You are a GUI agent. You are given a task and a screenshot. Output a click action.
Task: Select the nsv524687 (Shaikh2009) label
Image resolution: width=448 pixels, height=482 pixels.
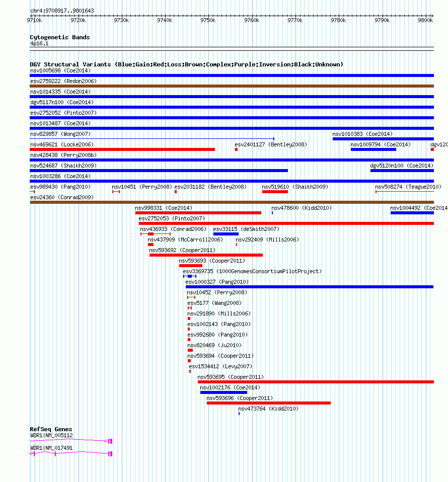click(63, 166)
